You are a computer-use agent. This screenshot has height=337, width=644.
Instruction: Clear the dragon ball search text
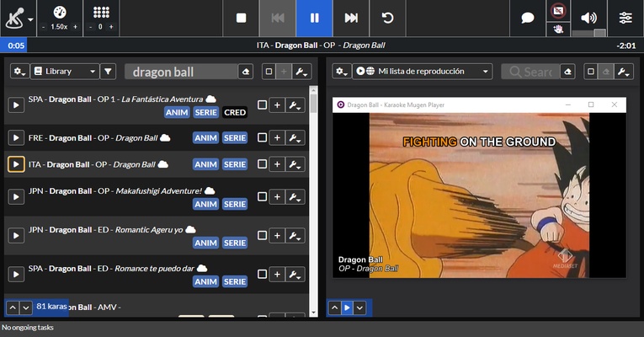pyautogui.click(x=246, y=72)
